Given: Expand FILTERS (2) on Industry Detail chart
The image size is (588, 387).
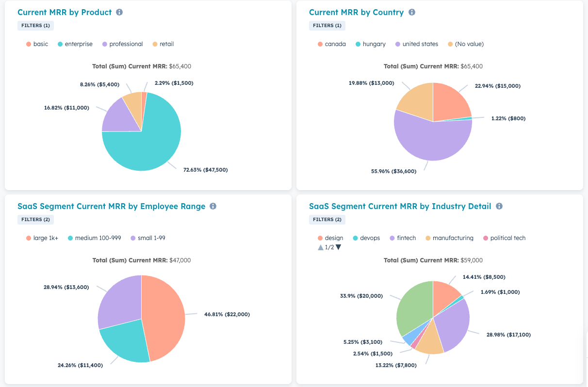Looking at the screenshot, I should 327,220.
